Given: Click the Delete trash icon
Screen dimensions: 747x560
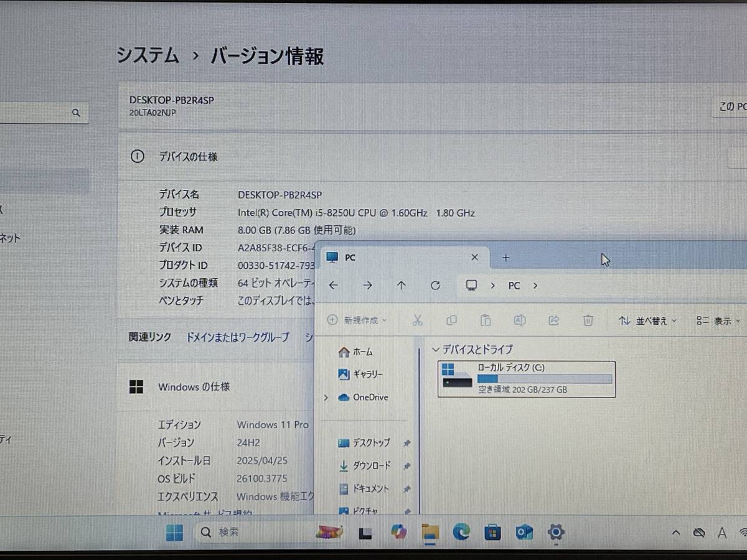Looking at the screenshot, I should coord(588,320).
